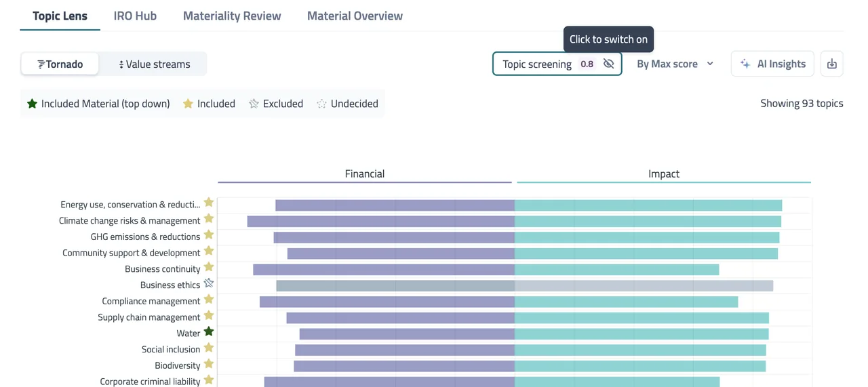Click star next to Supply chain management
The height and width of the screenshot is (387, 868).
(x=209, y=315)
